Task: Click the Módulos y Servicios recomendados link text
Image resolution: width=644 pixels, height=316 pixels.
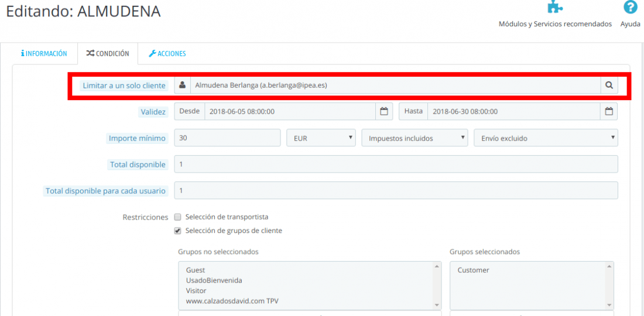Action: pos(555,24)
